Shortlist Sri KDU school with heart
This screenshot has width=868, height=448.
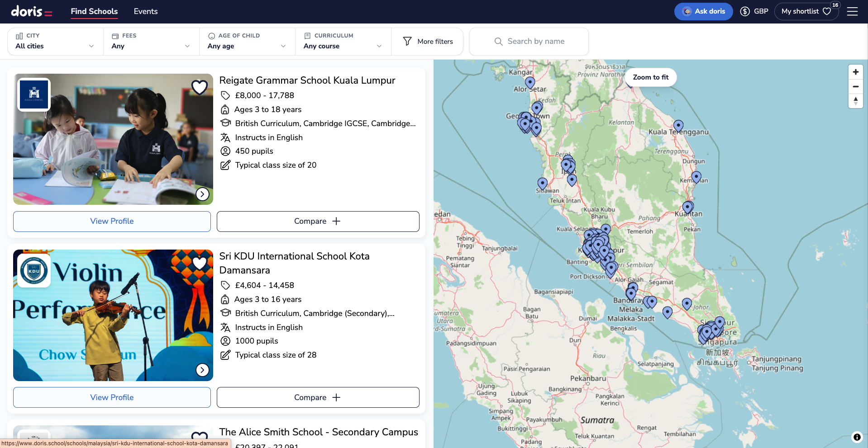click(200, 263)
